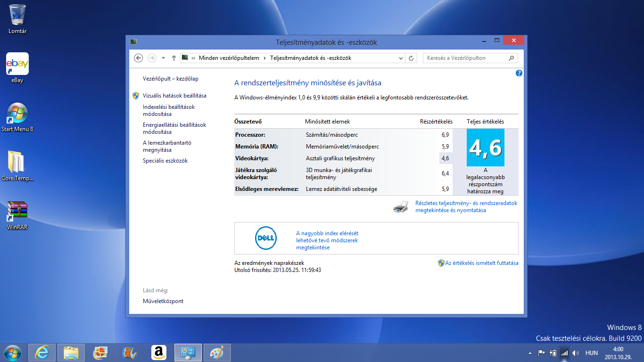This screenshot has width=644, height=362.
Task: Open 'Vezérlőpult – kezdőlap' in the sidebar
Action: [x=170, y=79]
